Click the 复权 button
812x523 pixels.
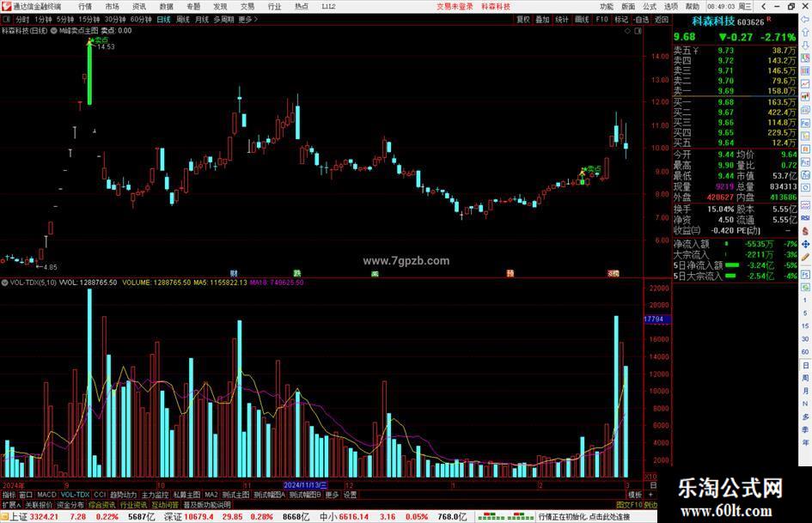523,19
